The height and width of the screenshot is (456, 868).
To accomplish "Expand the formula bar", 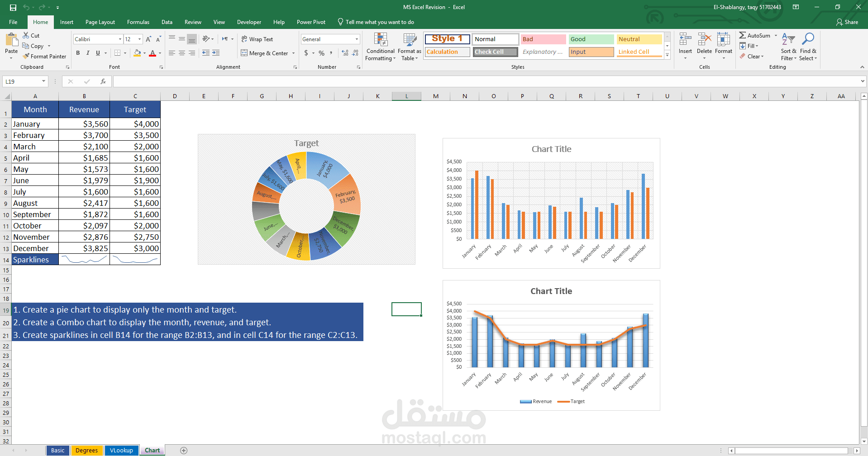I will tap(863, 81).
